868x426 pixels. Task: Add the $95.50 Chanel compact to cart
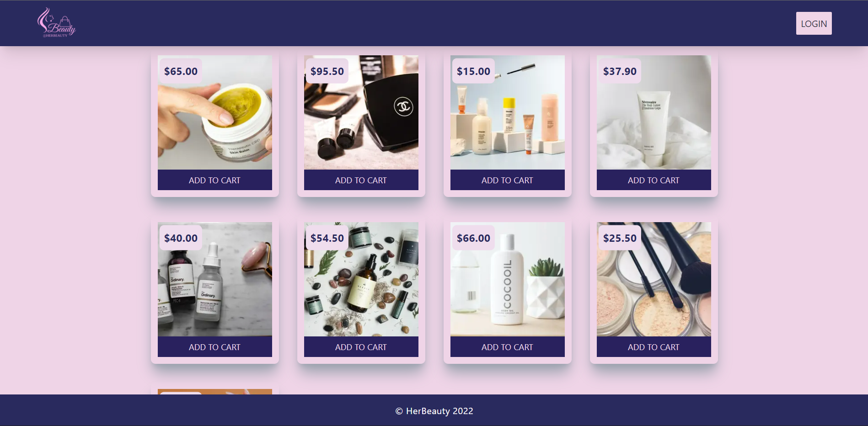pos(361,180)
